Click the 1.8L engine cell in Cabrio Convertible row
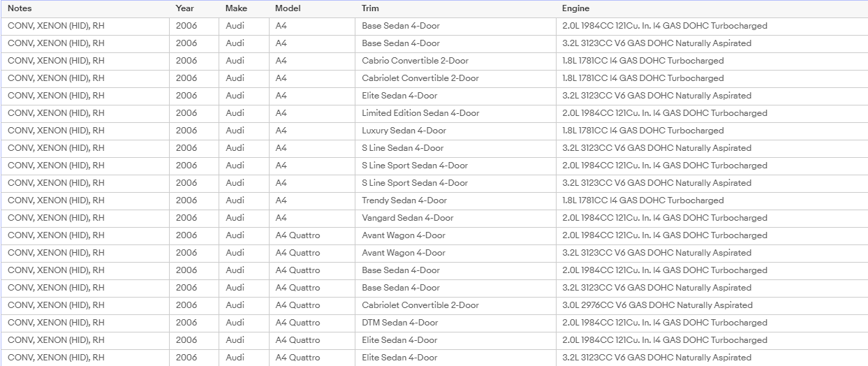Viewport: 868px width, 366px height. coord(712,61)
